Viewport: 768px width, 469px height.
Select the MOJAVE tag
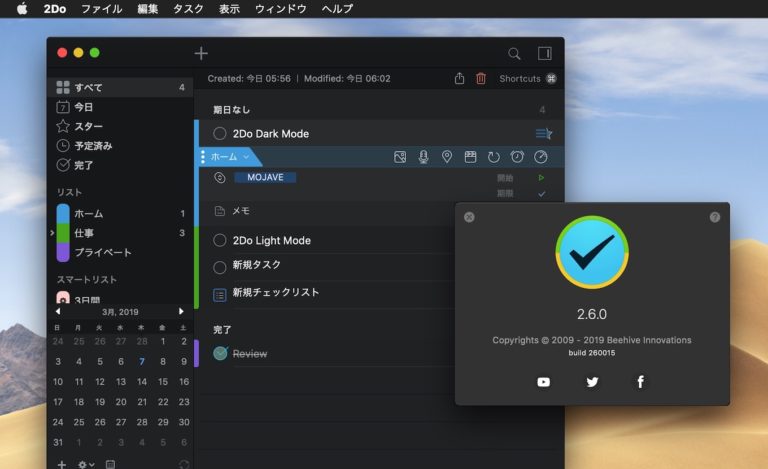point(265,177)
